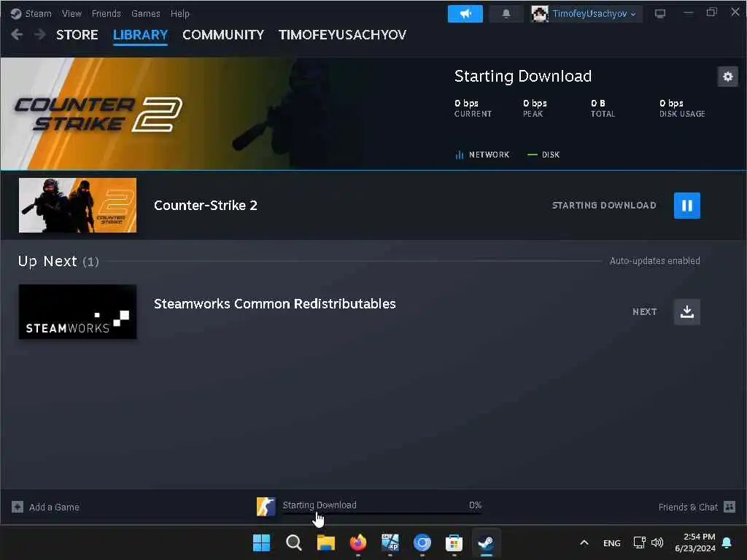Download Steamworks Common Redistributables now

pyautogui.click(x=687, y=312)
